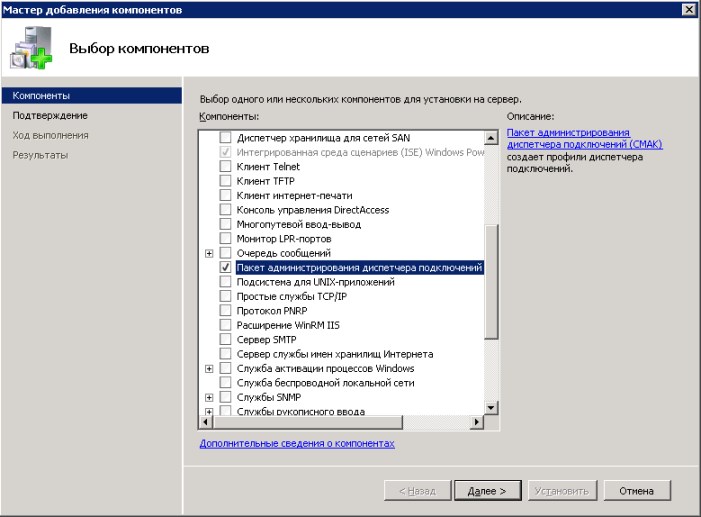The height and width of the screenshot is (517, 701).
Task: Tick Многопутевой ввод-вывод checkbox
Action: (225, 224)
